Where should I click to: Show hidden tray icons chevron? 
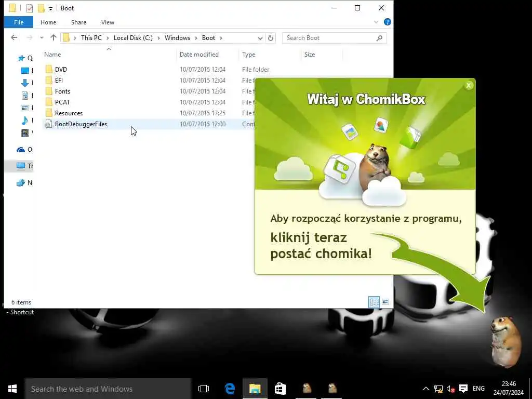(426, 389)
